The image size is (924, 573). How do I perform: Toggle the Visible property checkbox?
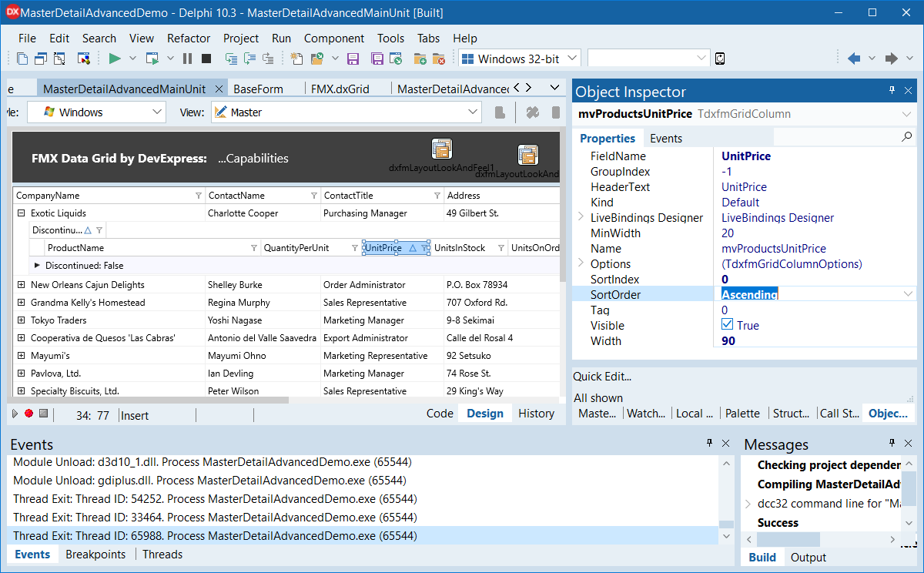(727, 325)
